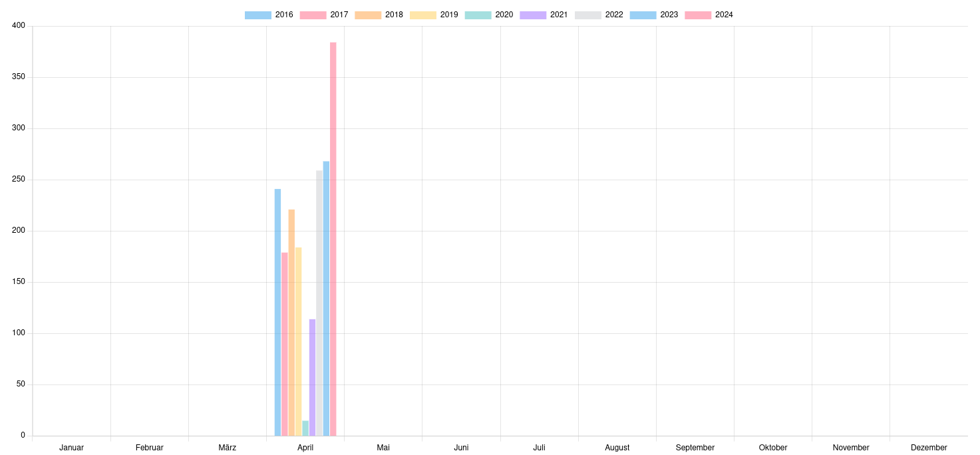The image size is (980, 455).
Task: Click the 2024 legend label
Action: (x=723, y=15)
